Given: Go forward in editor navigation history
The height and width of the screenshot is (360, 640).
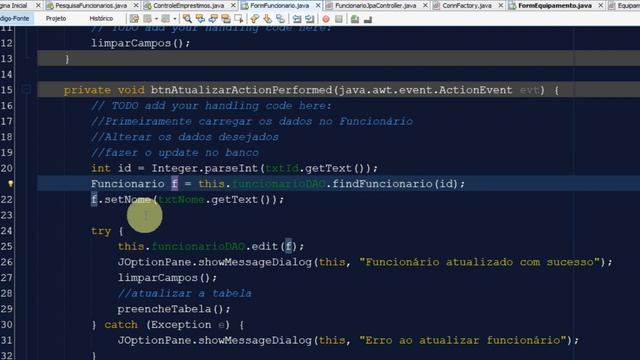Looking at the screenshot, I should point(165,19).
